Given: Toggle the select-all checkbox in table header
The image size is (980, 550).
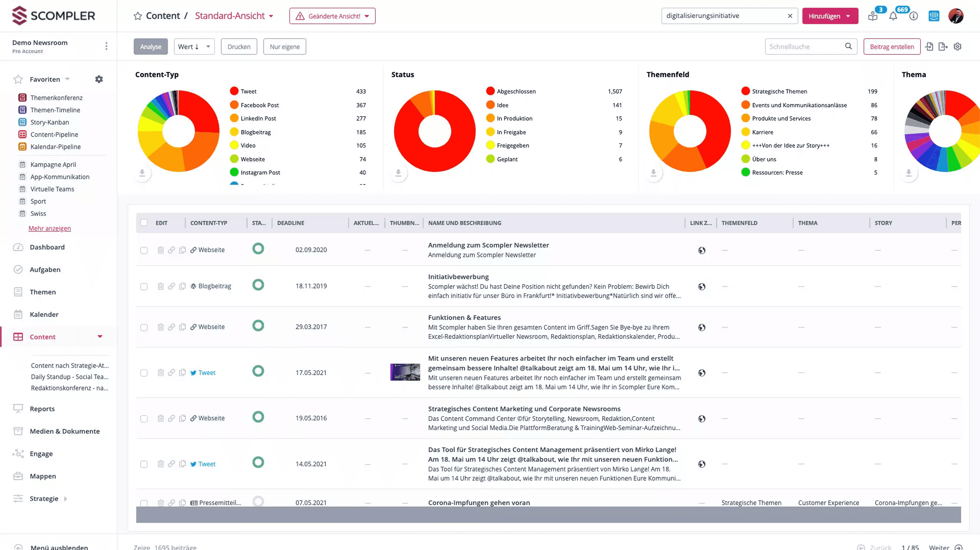Looking at the screenshot, I should pyautogui.click(x=144, y=223).
